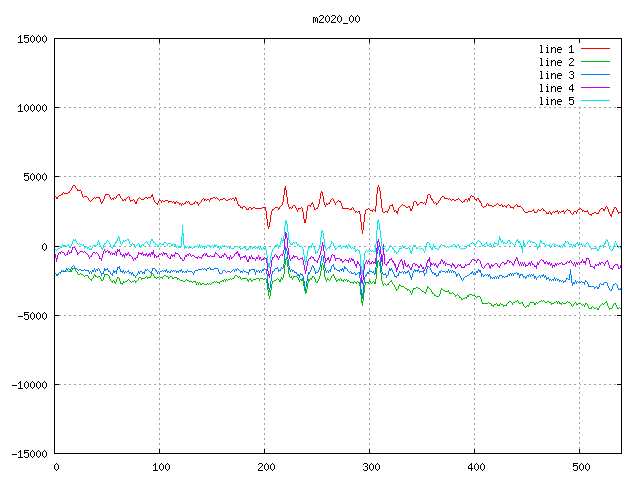This screenshot has width=640, height=480.
Task: Select the -10000 y-axis tick label
Action: click(x=29, y=384)
